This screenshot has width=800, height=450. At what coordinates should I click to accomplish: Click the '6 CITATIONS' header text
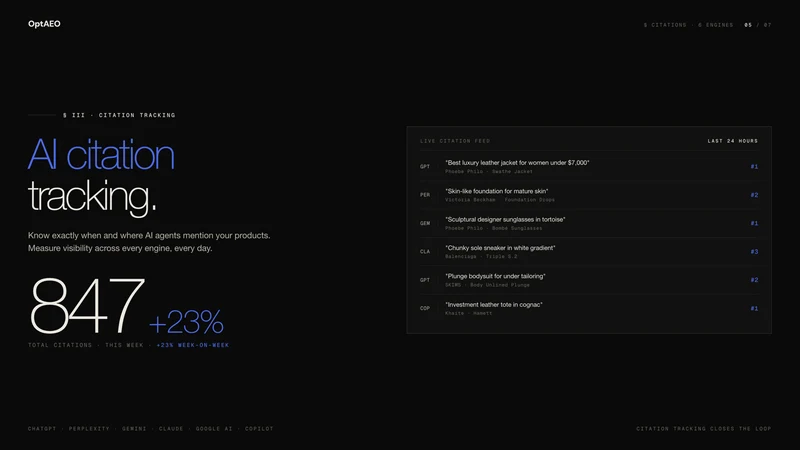point(665,25)
